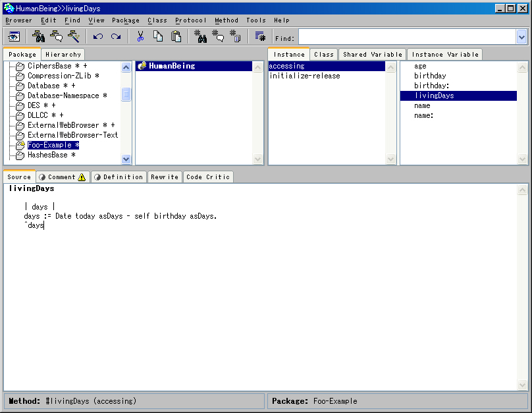Open the Edit menu
The image size is (532, 413).
pyautogui.click(x=49, y=20)
